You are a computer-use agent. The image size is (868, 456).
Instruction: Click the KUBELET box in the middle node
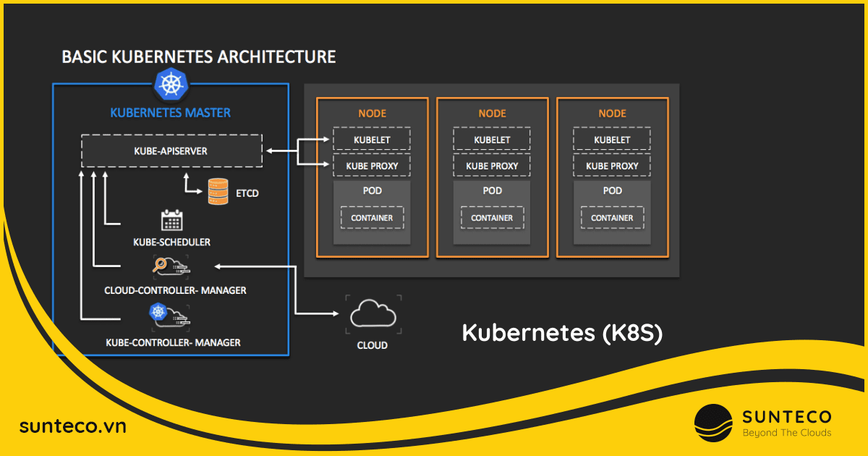(492, 140)
